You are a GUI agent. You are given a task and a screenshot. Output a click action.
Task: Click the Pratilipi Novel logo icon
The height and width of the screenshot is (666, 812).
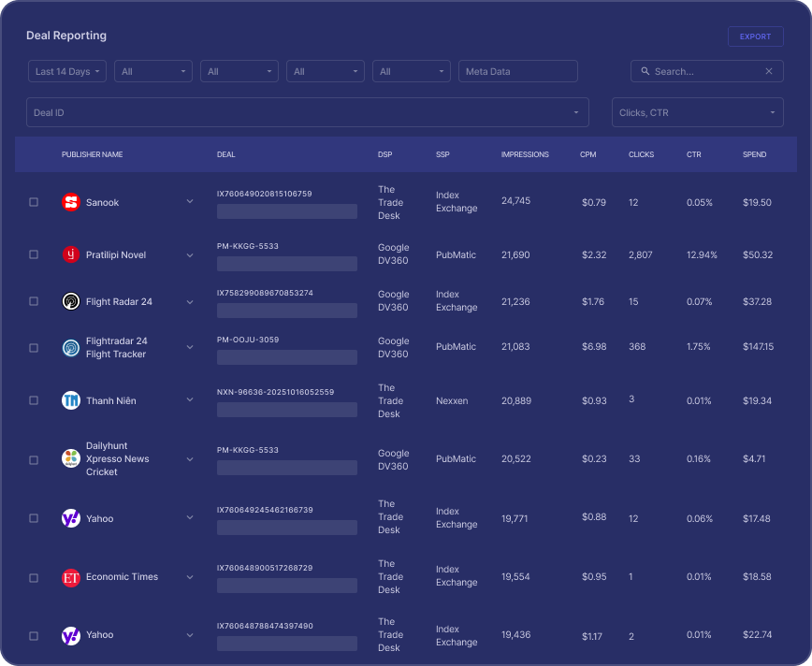point(70,254)
